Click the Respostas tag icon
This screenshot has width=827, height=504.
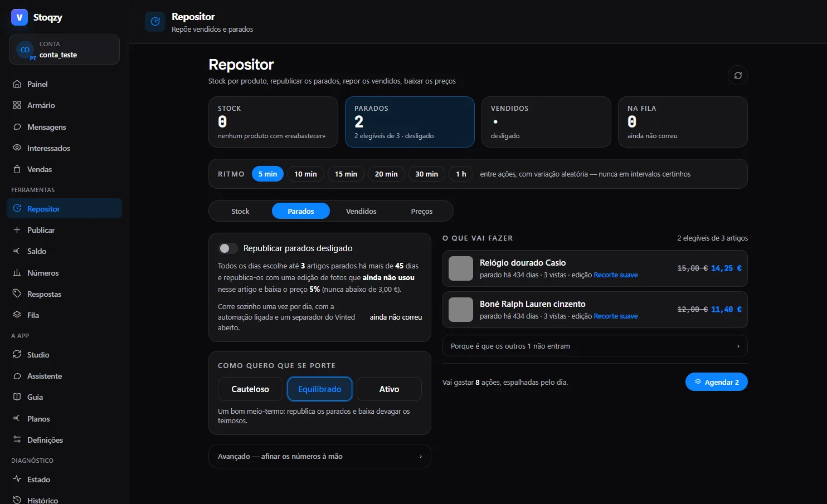17,294
